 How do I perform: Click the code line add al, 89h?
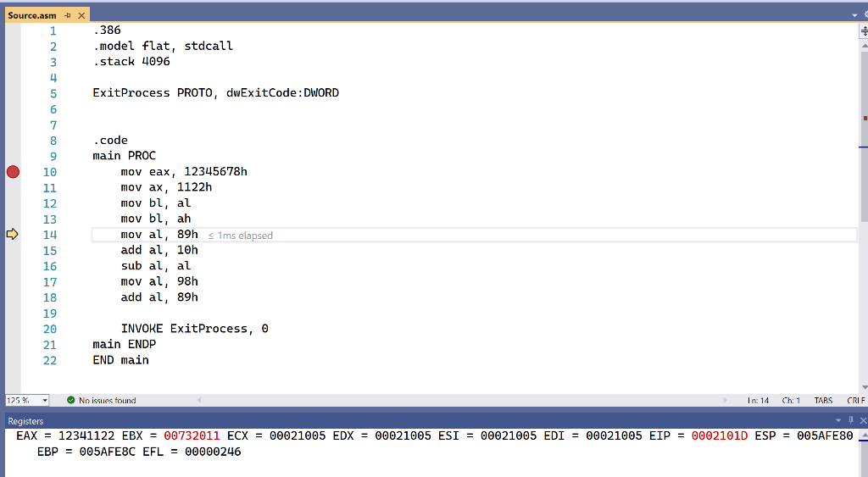tap(159, 297)
